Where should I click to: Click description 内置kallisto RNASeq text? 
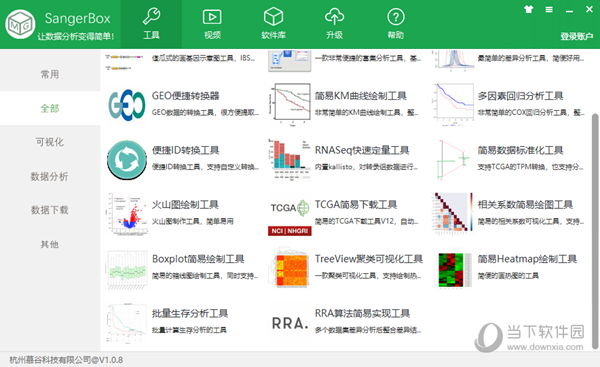[x=367, y=167]
